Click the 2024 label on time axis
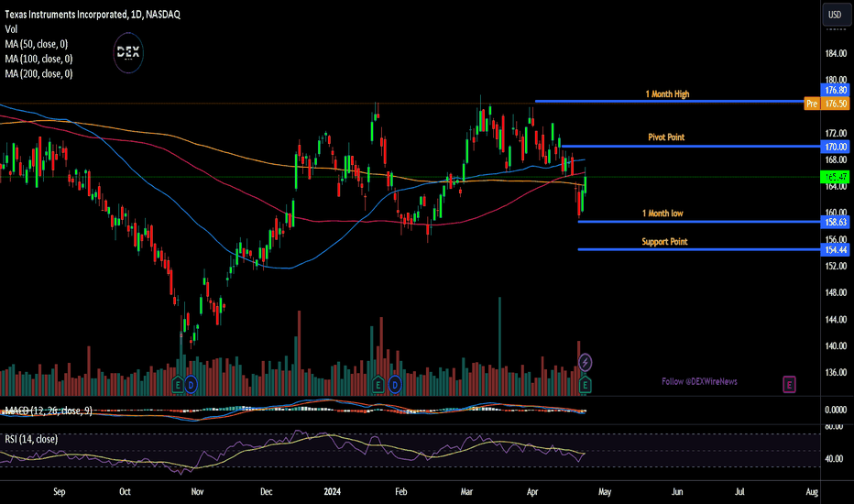This screenshot has width=854, height=504. 332,491
